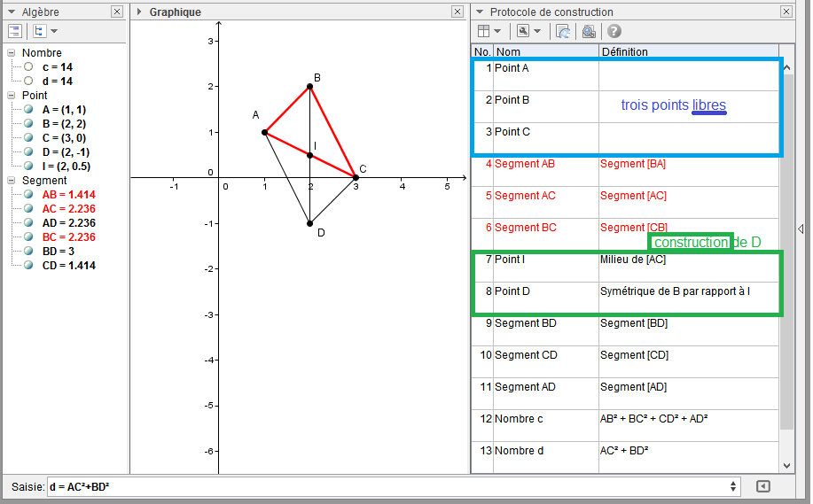The image size is (813, 504).
Task: Collapse the Segment tree group
Action: pos(12,181)
